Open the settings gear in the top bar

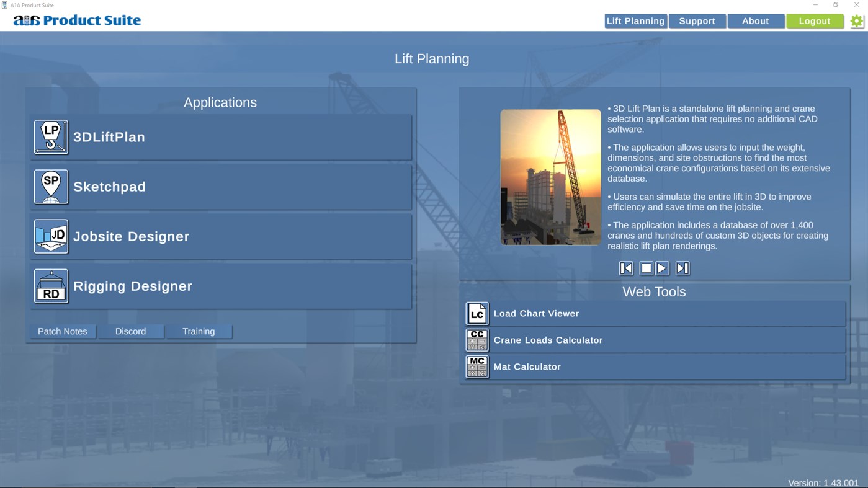pyautogui.click(x=856, y=20)
